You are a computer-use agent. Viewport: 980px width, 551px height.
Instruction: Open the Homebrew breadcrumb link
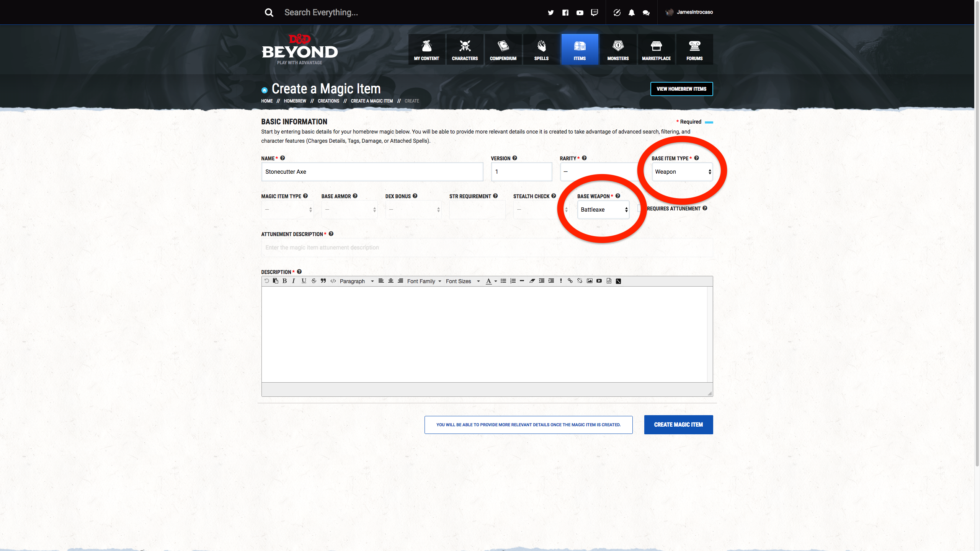(x=295, y=101)
